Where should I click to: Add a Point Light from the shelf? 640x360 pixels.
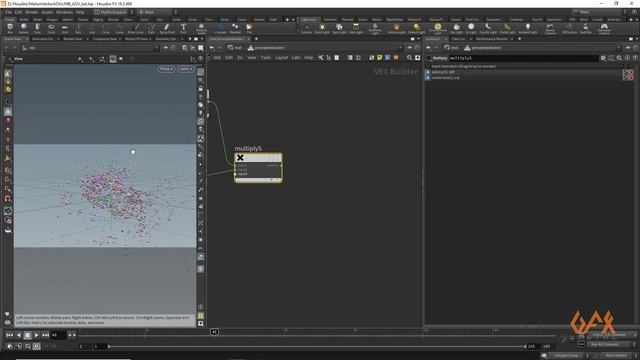coord(322,28)
